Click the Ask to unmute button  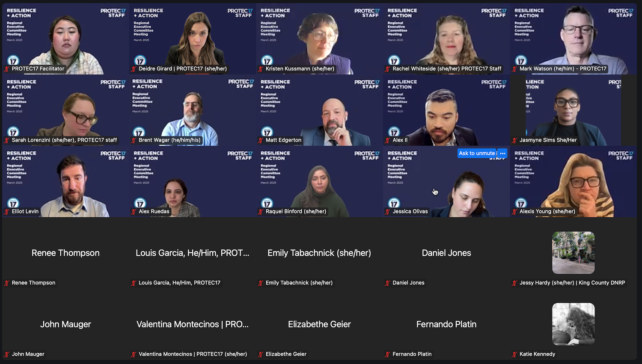pos(476,153)
